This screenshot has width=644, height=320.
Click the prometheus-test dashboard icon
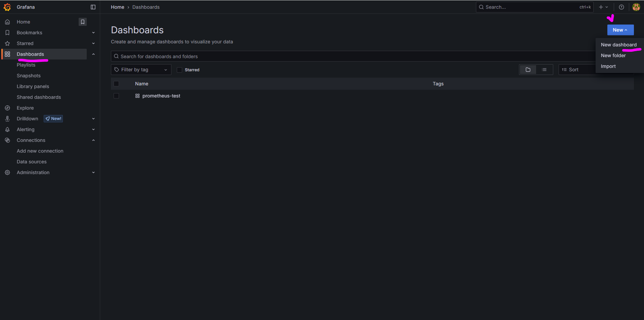(137, 96)
